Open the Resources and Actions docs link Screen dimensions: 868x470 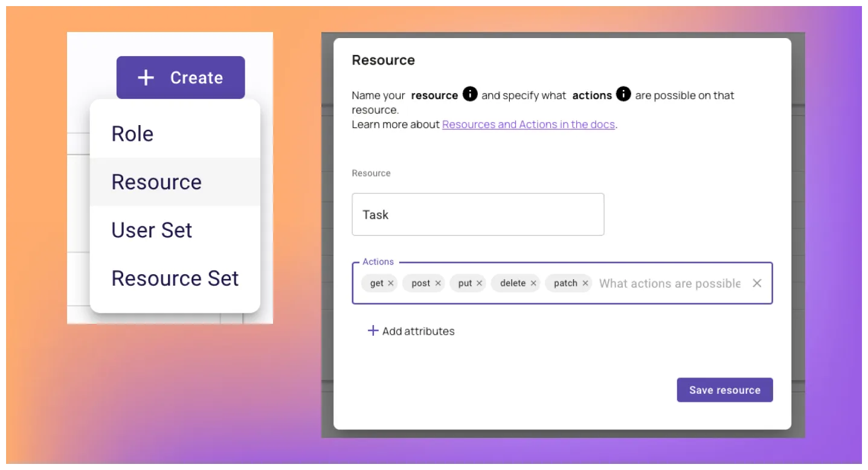tap(528, 124)
